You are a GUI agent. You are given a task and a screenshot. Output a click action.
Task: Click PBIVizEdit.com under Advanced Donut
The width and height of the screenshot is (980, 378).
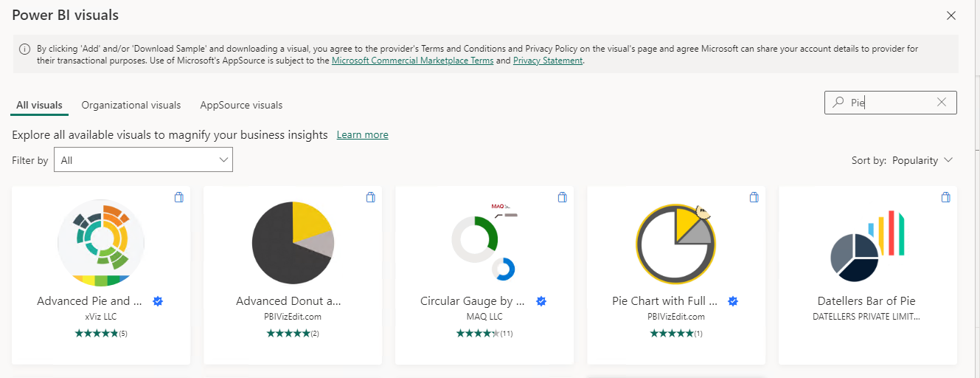click(x=293, y=317)
